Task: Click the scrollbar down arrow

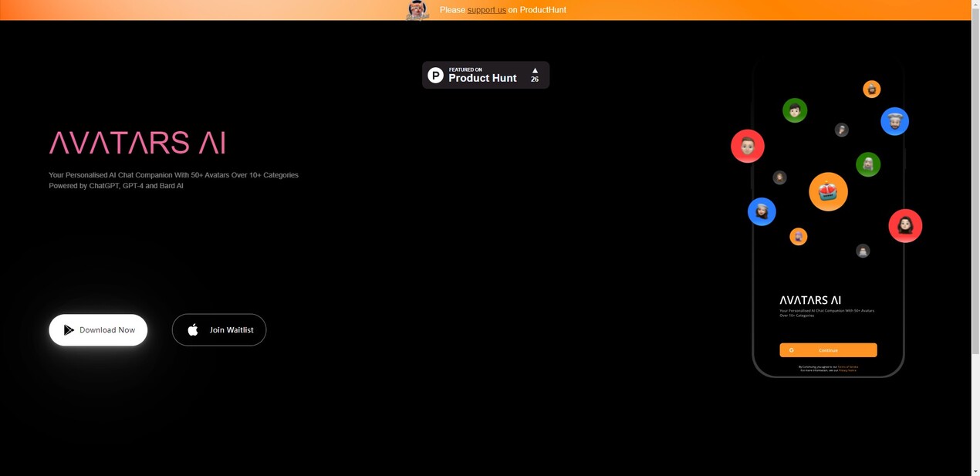Action: 975,471
